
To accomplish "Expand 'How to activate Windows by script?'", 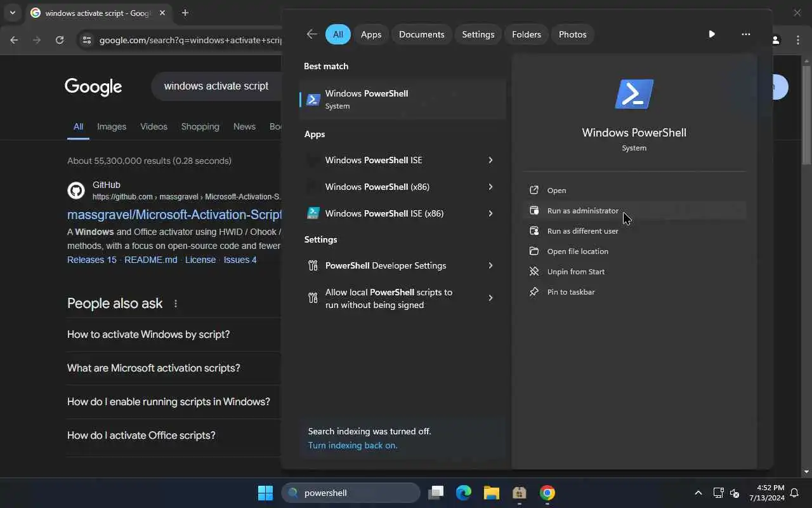I will (174, 335).
